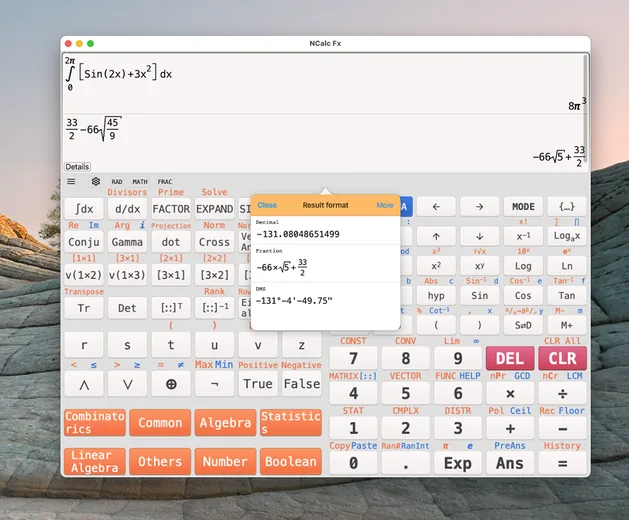The height and width of the screenshot is (520, 629).
Task: Click the hyp key
Action: 436,296
